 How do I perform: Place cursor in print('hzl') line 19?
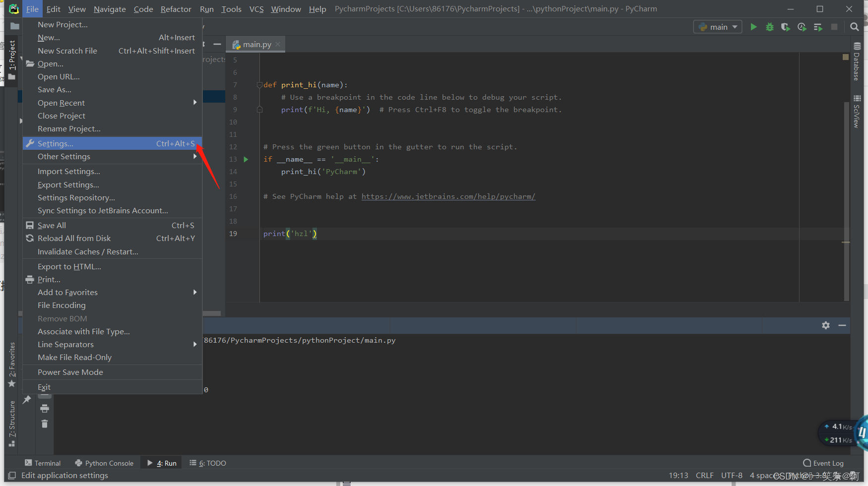(x=290, y=234)
